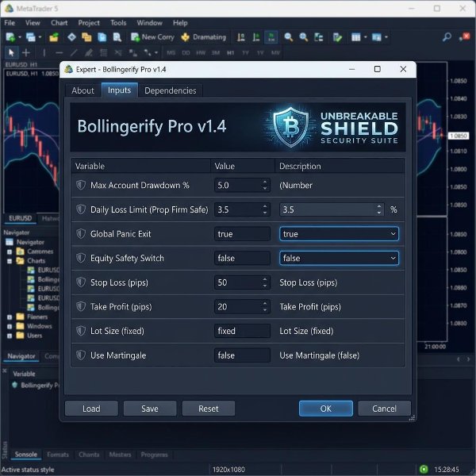This screenshot has height=476, width=476.
Task: Click the checklist with green check icon
Action: (337, 37)
